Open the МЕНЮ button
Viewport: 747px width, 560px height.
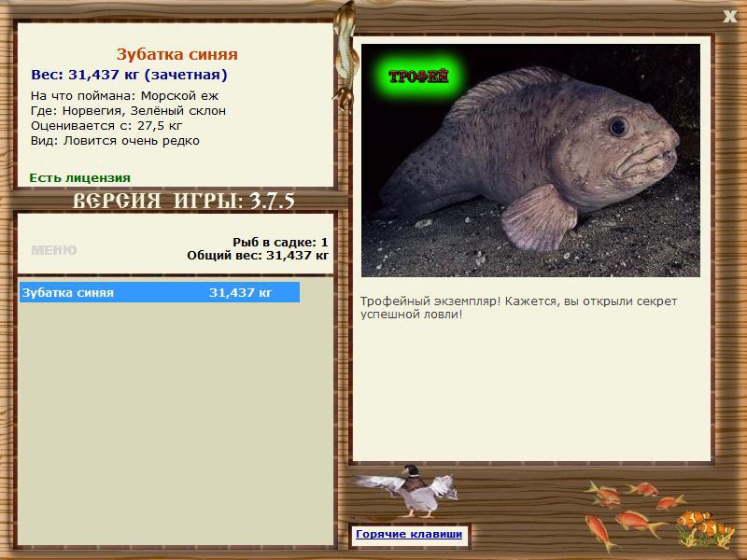[x=54, y=250]
